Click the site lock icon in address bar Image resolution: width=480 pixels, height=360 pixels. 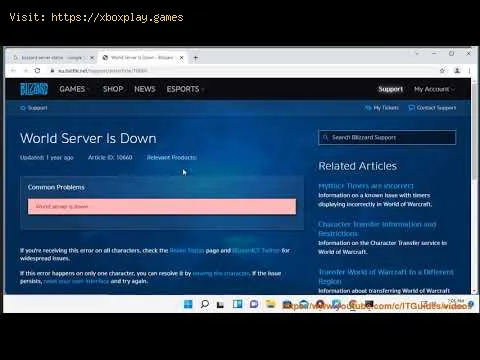52,71
